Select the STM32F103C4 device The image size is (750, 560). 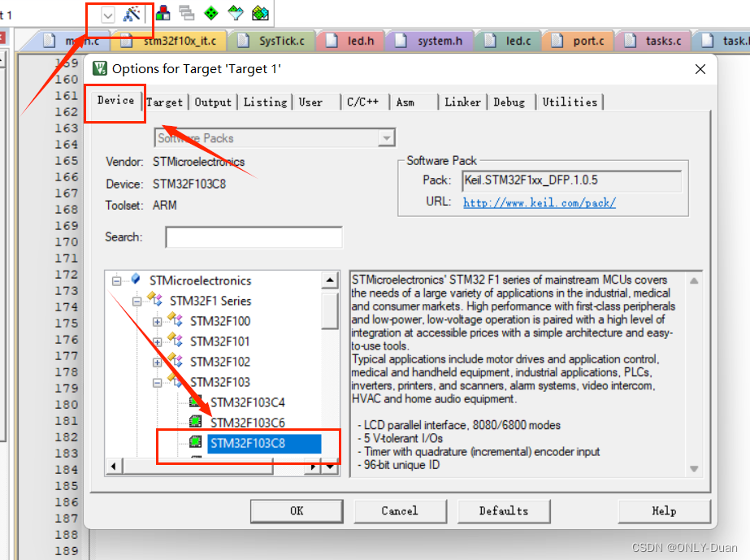(247, 403)
